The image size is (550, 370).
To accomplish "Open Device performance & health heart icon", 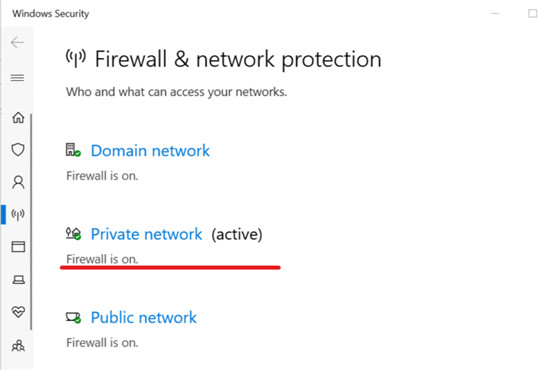I will click(18, 312).
